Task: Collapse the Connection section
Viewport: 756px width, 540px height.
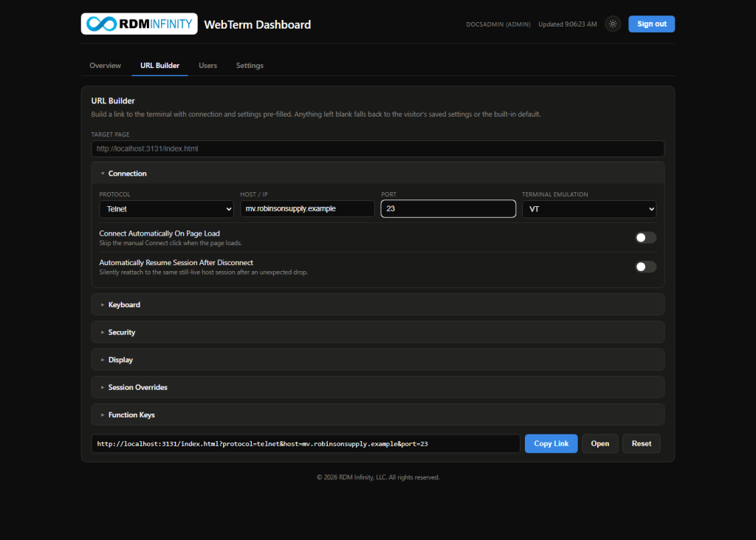Action: click(x=377, y=174)
